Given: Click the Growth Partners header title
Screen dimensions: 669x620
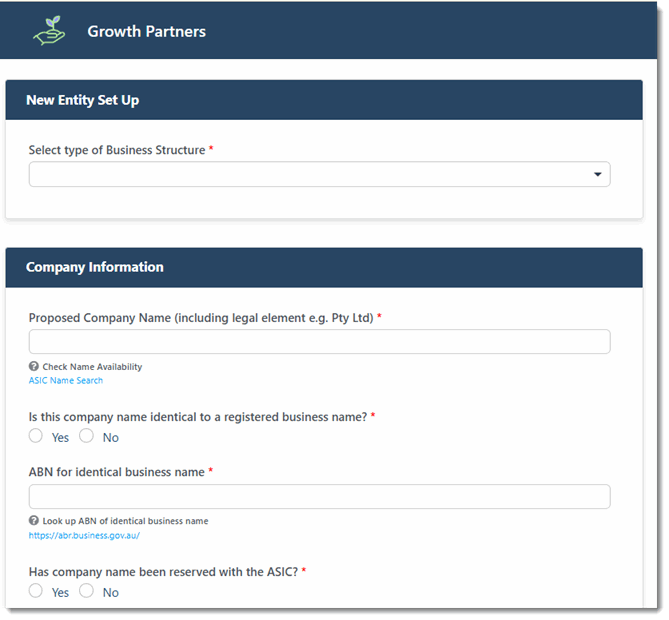Looking at the screenshot, I should tap(147, 31).
